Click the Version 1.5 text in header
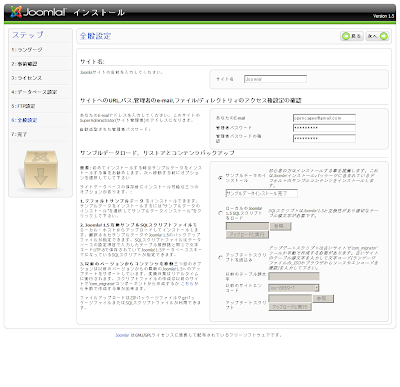400x387 pixels. pos(383,16)
